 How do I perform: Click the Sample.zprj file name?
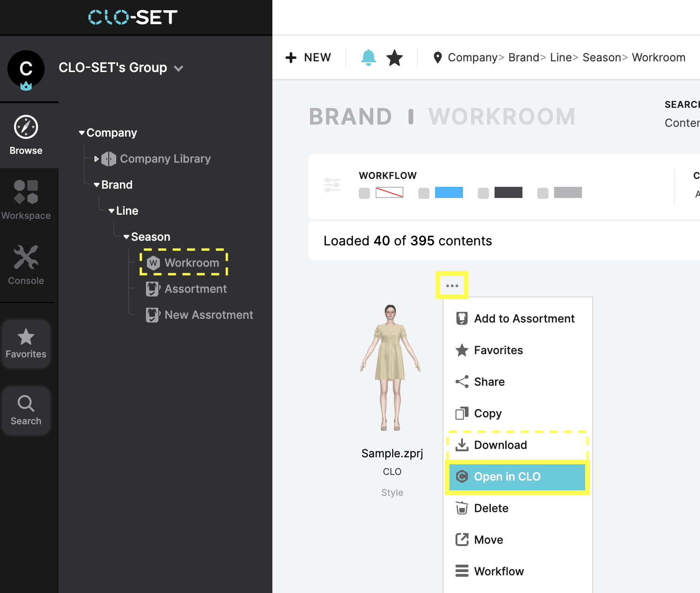coord(392,453)
